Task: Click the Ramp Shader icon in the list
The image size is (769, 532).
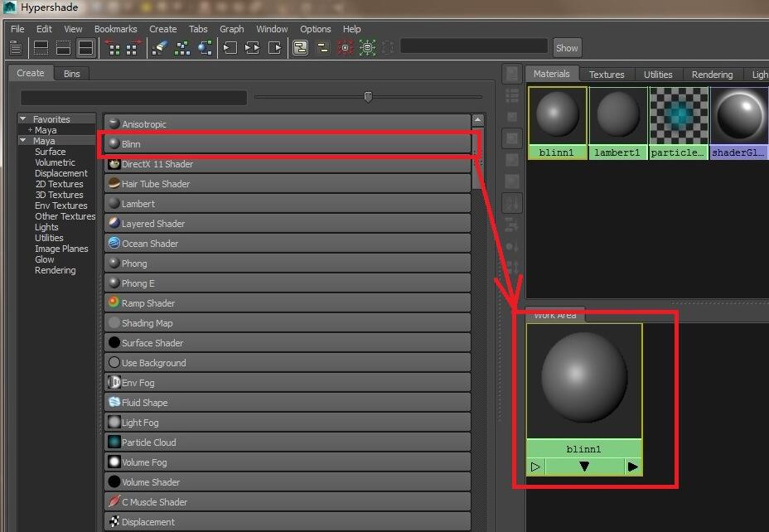Action: [114, 303]
